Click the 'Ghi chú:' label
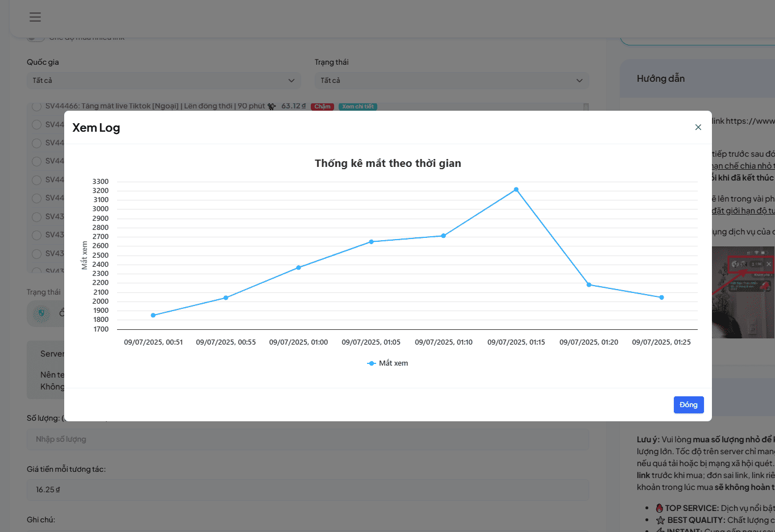The height and width of the screenshot is (532, 775). (41, 520)
